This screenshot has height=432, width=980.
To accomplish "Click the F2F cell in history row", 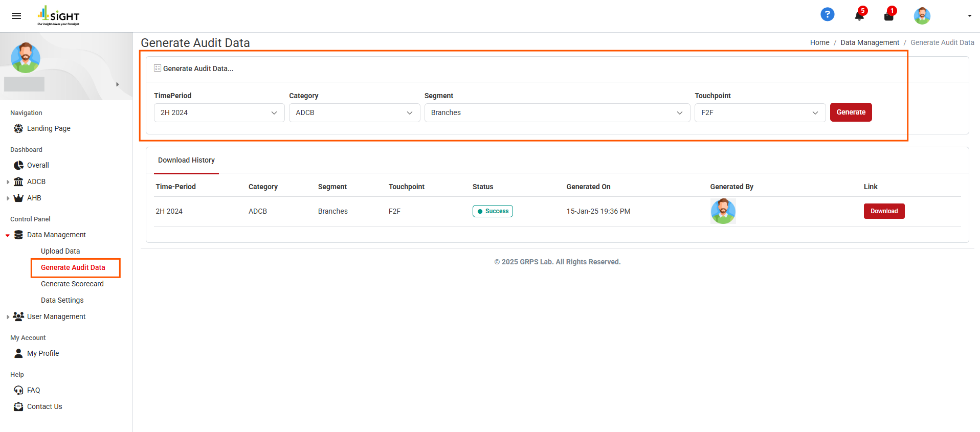I will coord(394,211).
